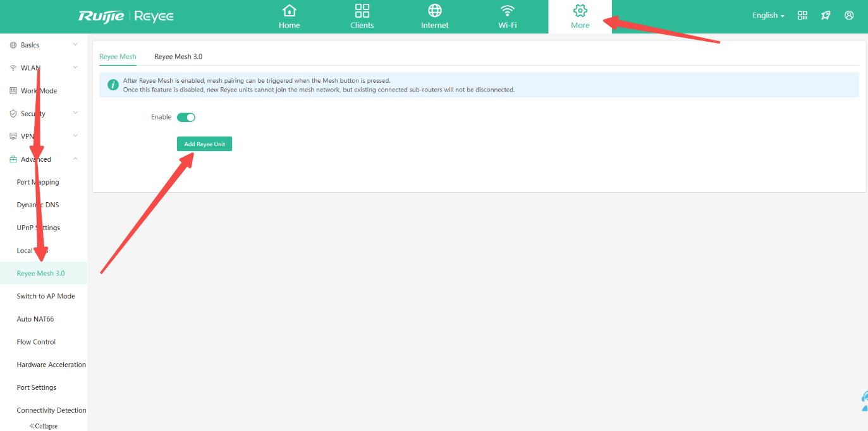
Task: Switch to Reyee Mesh 3.0 tab in content panel
Action: [x=178, y=56]
